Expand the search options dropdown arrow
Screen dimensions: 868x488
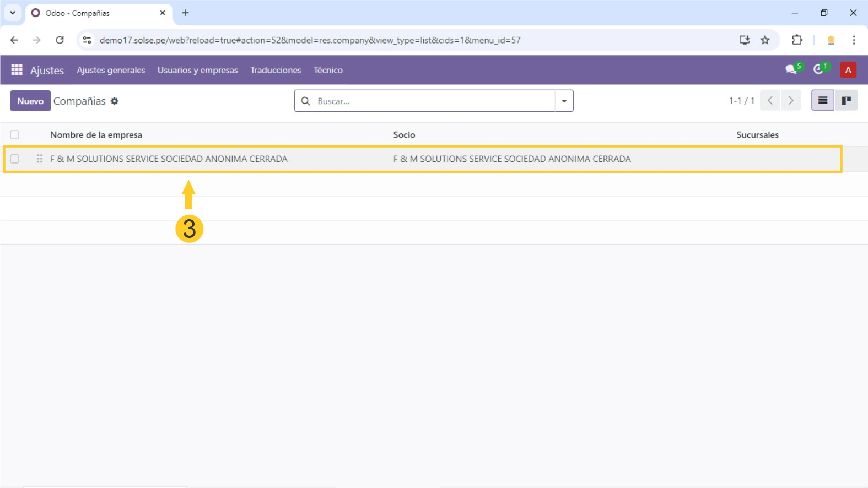[564, 101]
